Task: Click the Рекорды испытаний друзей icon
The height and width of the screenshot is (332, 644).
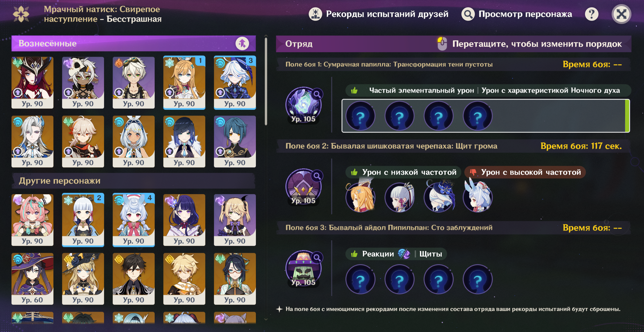Action: tap(315, 14)
